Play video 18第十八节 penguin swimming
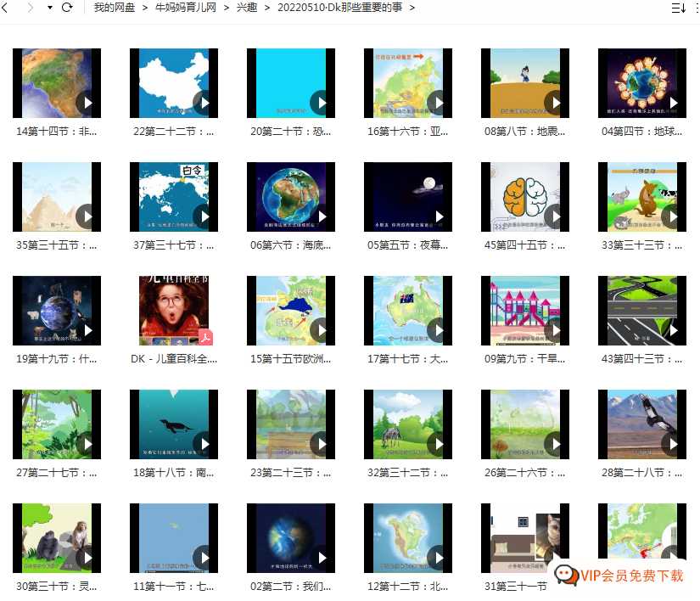This screenshot has width=700, height=601. click(x=174, y=424)
